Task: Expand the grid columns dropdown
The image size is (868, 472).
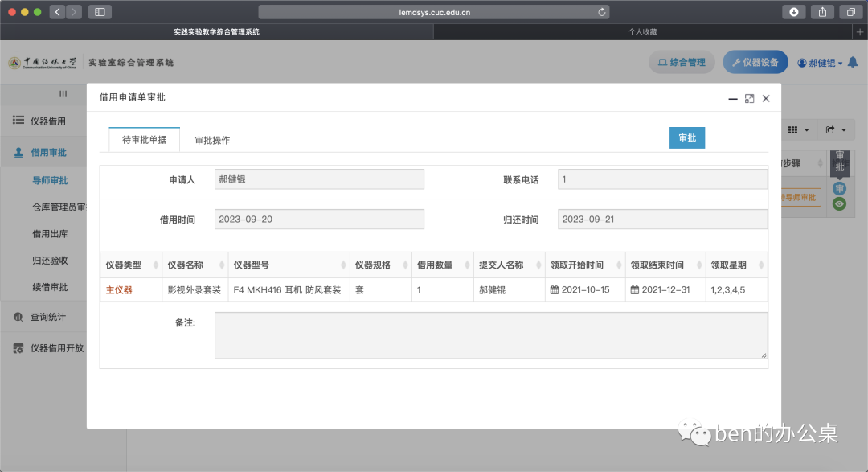Action: [799, 130]
